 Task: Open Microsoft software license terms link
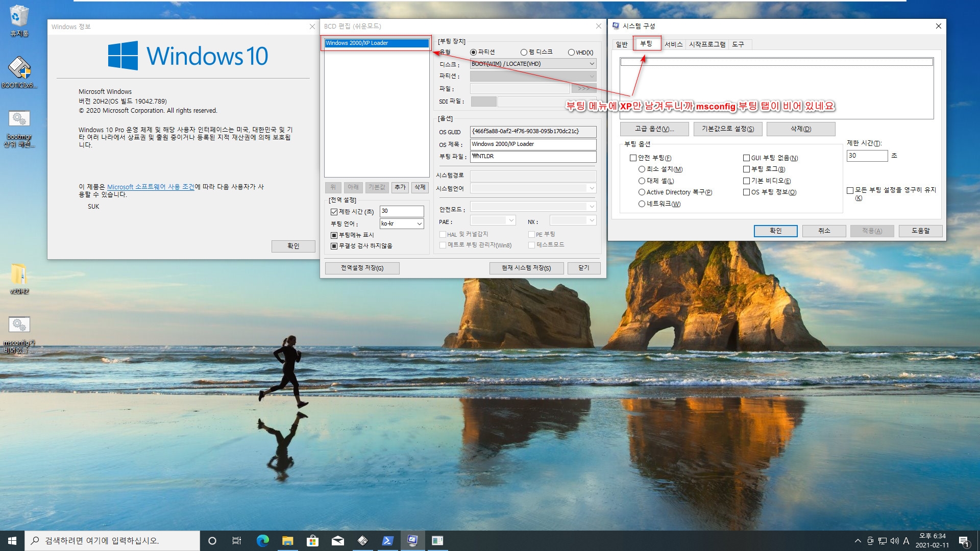151,187
